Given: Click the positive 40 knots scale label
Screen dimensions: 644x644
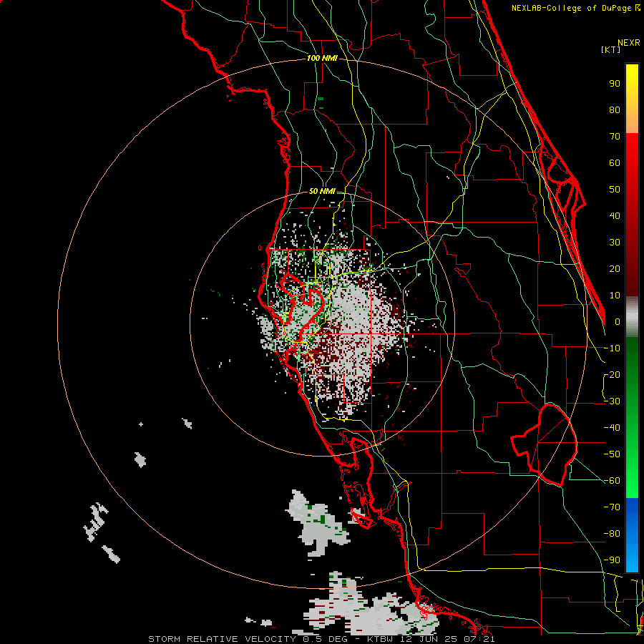Looking at the screenshot, I should point(615,215).
